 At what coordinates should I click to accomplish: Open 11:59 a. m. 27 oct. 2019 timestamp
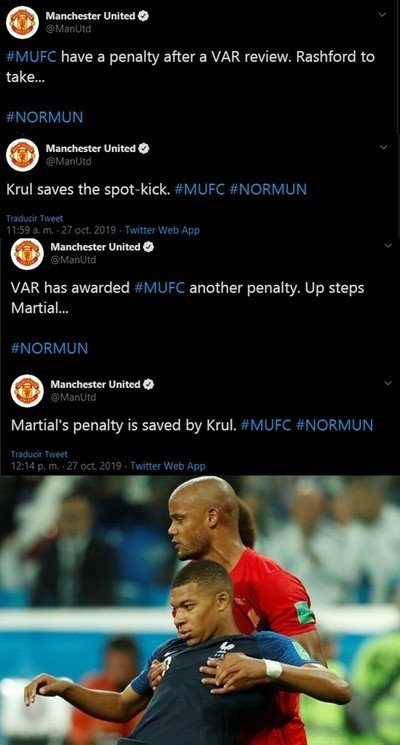[61, 230]
